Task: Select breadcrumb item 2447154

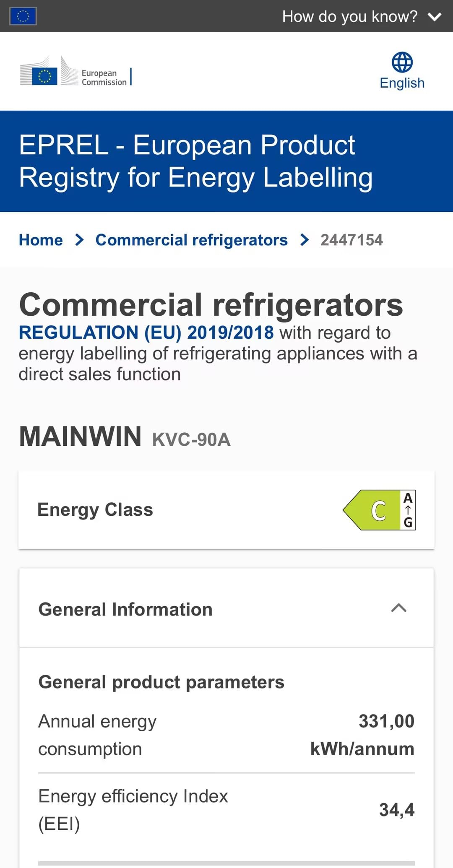Action: click(x=351, y=240)
